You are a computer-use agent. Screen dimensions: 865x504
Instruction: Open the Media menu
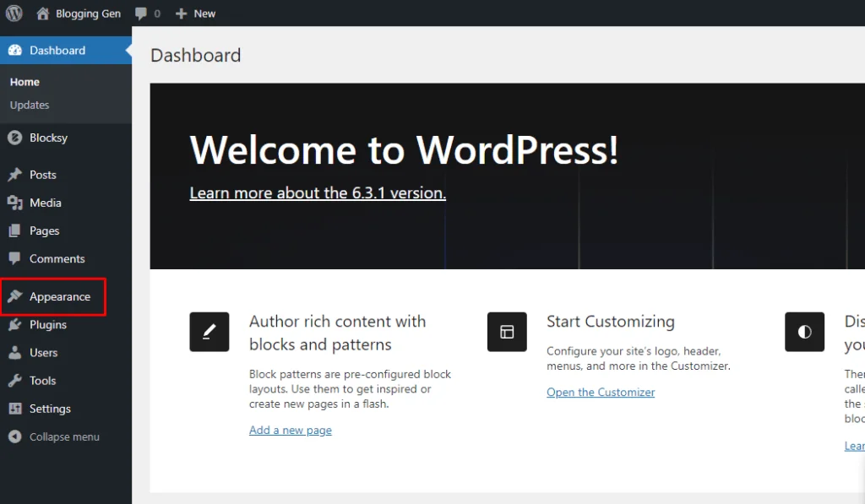[66, 203]
